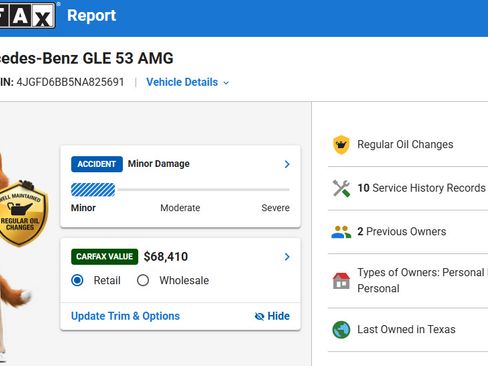Click the Hide link text
The width and height of the screenshot is (488, 366).
(x=279, y=316)
